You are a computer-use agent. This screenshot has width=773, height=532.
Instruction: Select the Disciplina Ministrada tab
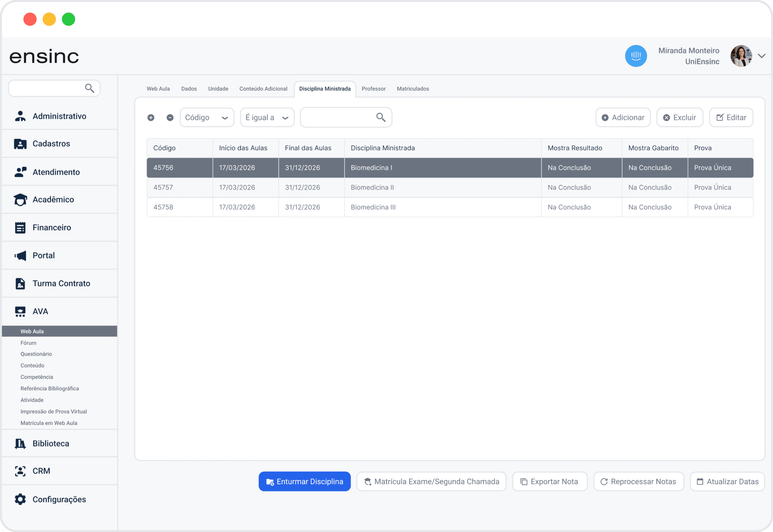pyautogui.click(x=325, y=89)
